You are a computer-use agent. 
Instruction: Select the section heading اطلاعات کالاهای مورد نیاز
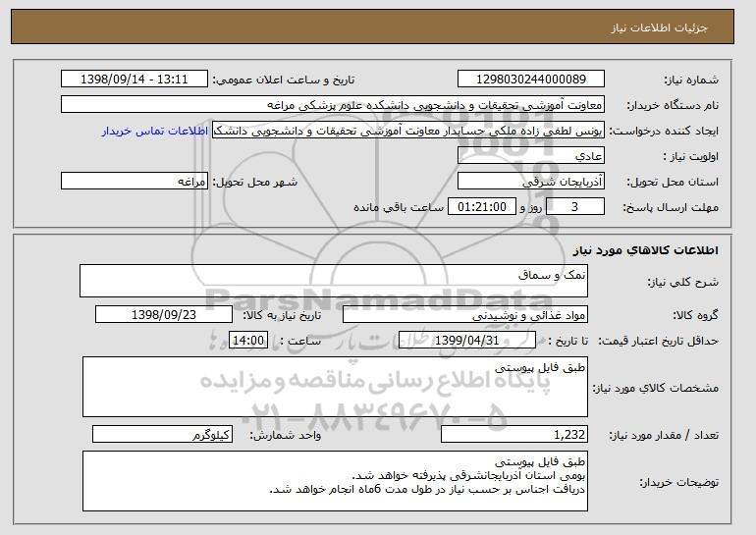(x=646, y=250)
